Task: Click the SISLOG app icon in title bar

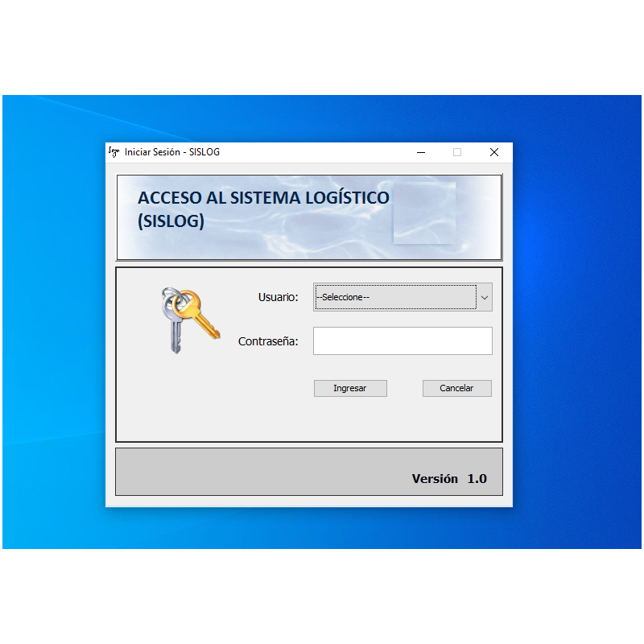Action: pos(114,151)
